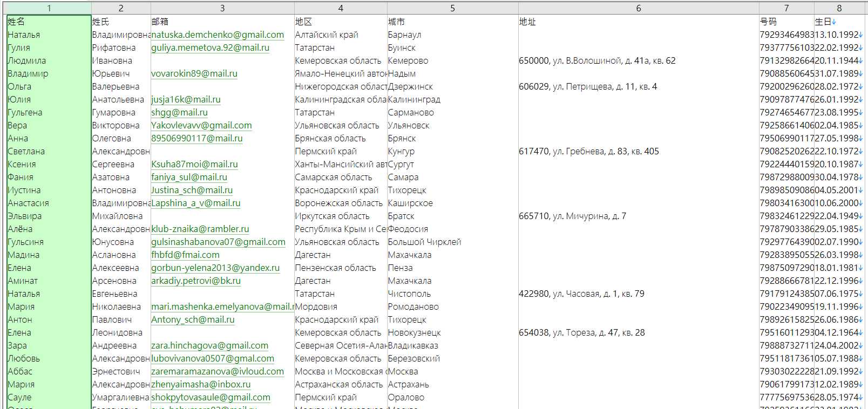Open 89506990117@mail.ru email link
The height and width of the screenshot is (409, 868).
coord(196,138)
